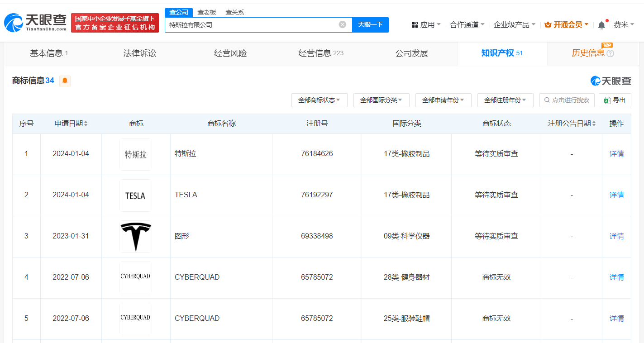Sort by registration announcement date arrows
Viewport: 644px width, 343px height.
point(594,124)
